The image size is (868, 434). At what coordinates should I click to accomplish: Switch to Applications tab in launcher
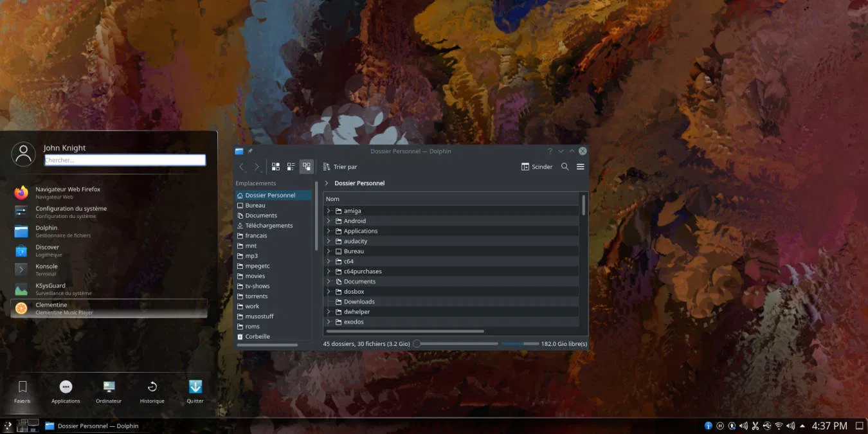coord(66,391)
